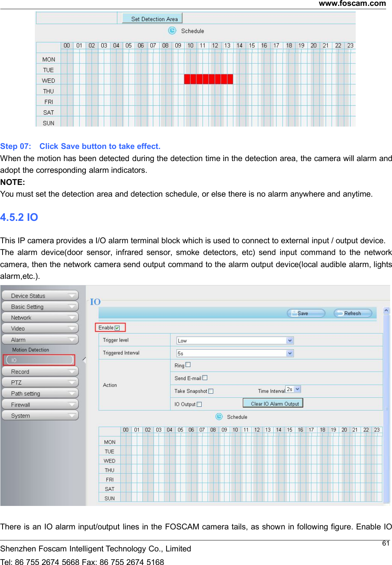This screenshot has width=392, height=565.
Task: Click the Clear IO Alarm Output button
Action: point(273,404)
